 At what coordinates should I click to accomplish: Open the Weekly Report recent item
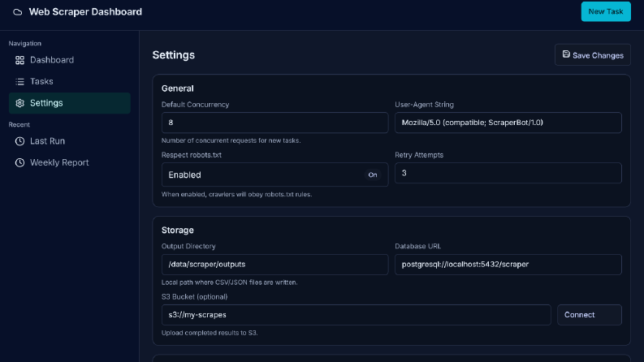pos(69,162)
